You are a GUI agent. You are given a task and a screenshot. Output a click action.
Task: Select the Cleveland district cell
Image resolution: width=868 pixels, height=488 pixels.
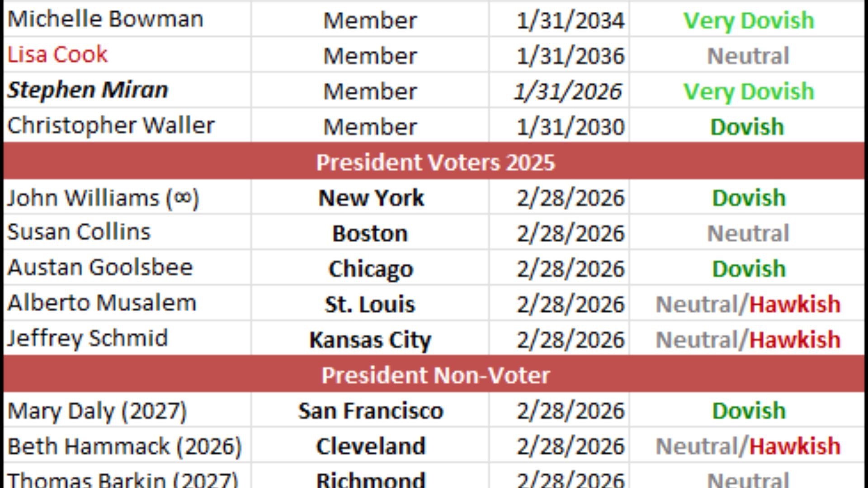click(371, 446)
